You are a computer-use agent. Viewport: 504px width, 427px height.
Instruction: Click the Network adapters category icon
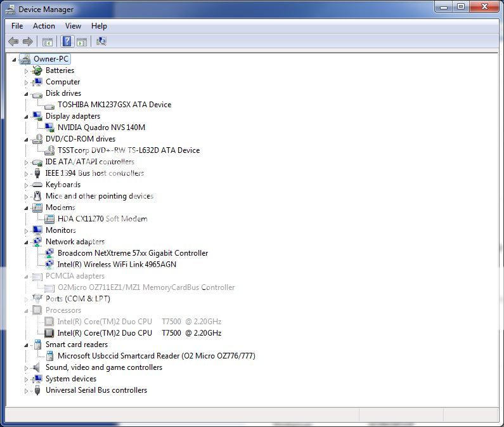[x=37, y=242]
